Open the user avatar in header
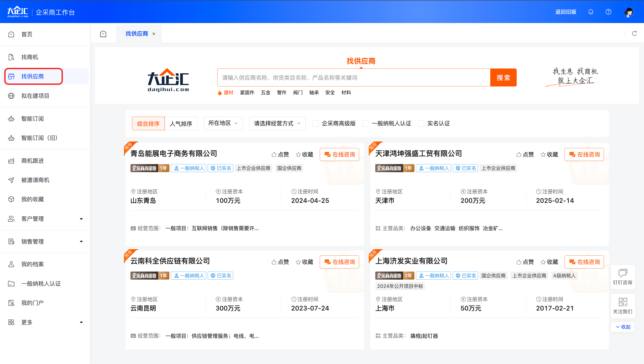The height and width of the screenshot is (364, 644). [629, 12]
